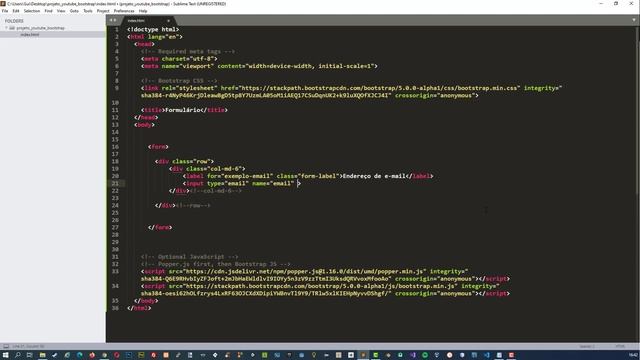Open Chrome from the taskbar
The height and width of the screenshot is (360, 640).
(x=104, y=355)
